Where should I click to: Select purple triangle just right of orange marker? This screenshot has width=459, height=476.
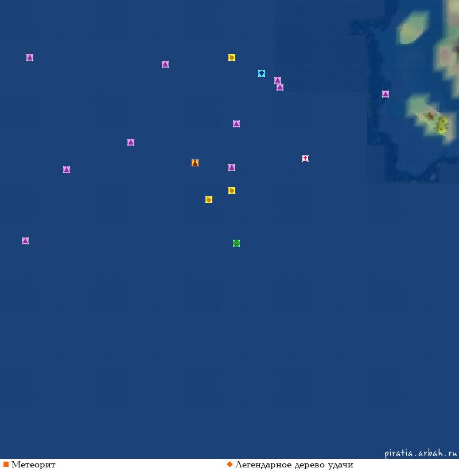(232, 167)
